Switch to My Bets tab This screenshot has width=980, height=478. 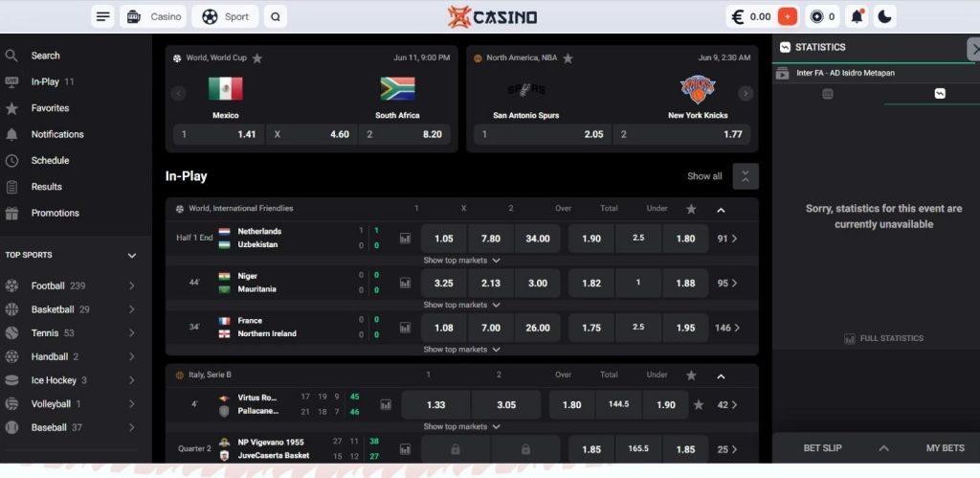(945, 448)
